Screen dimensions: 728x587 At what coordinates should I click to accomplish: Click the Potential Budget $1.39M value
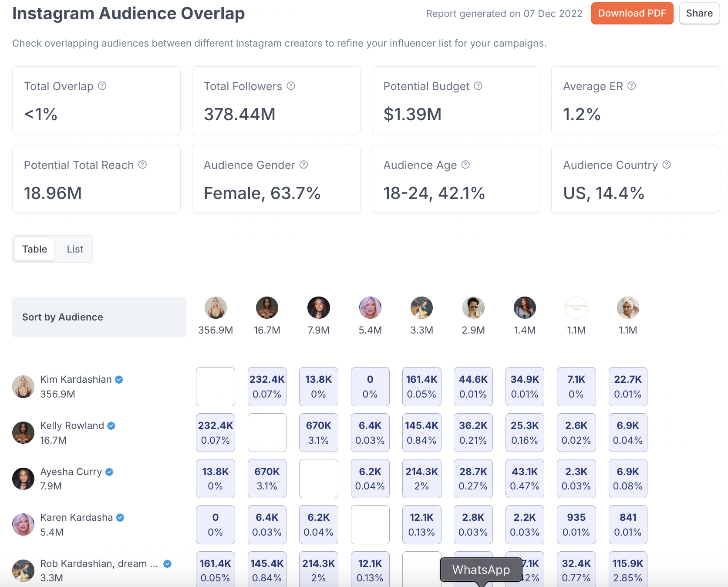[412, 114]
